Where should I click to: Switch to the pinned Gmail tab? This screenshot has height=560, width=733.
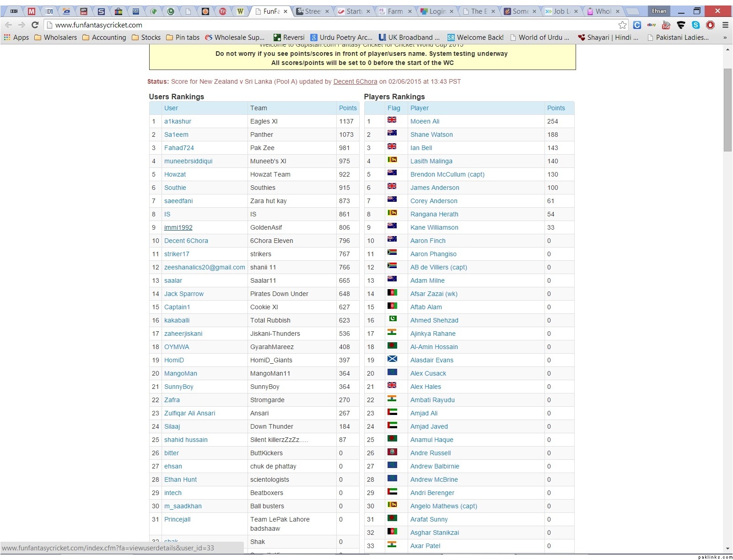32,11
